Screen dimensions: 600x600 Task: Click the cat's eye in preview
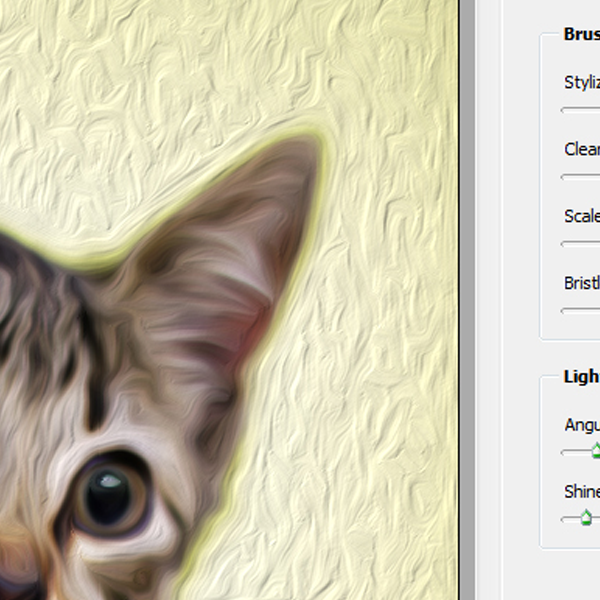[x=111, y=494]
